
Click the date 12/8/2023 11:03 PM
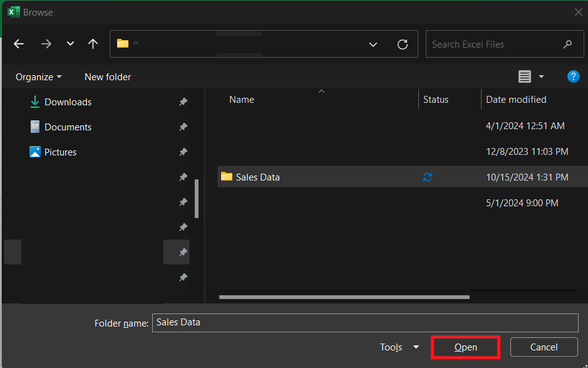[527, 152]
